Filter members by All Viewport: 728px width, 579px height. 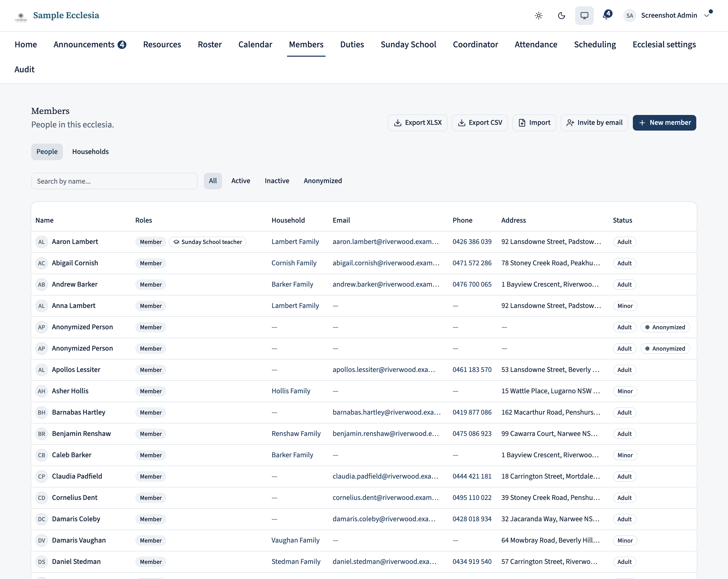tap(213, 181)
